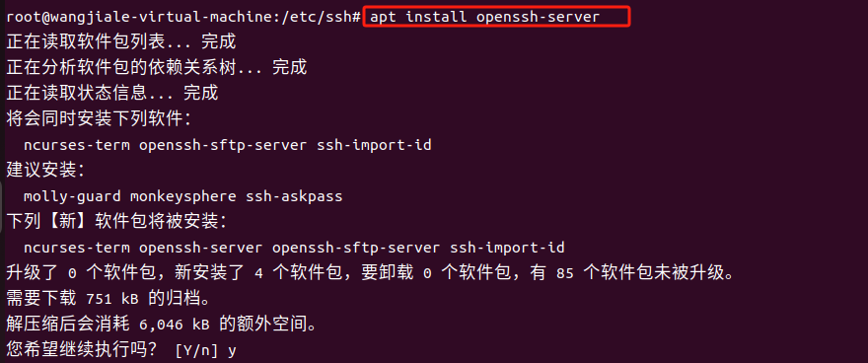Click the /etc/ssh directory path in prompt

click(317, 17)
